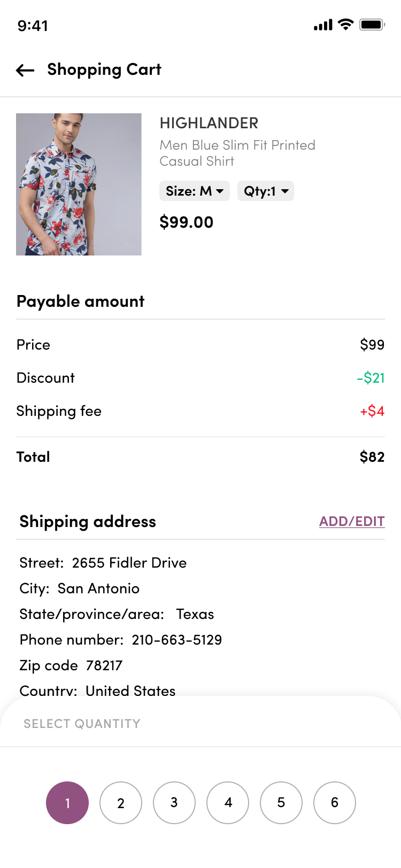This screenshot has width=401, height=868.
Task: Tap the back arrow icon
Action: click(25, 70)
